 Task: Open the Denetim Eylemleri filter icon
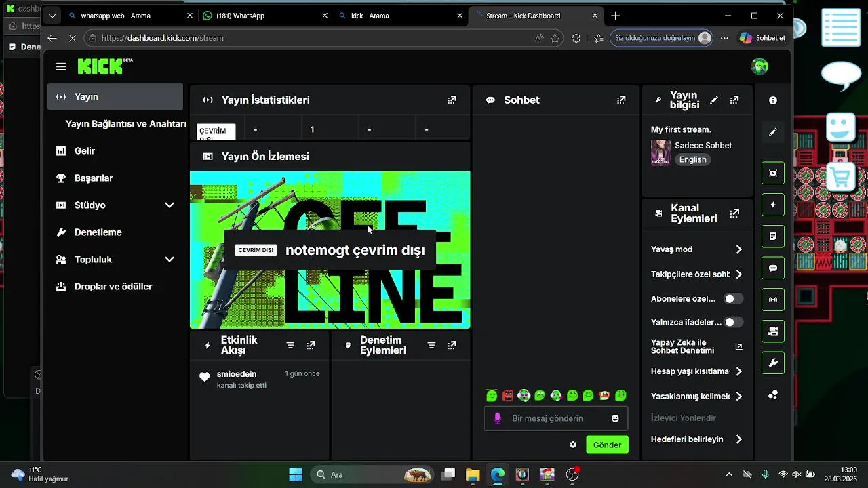pos(431,345)
